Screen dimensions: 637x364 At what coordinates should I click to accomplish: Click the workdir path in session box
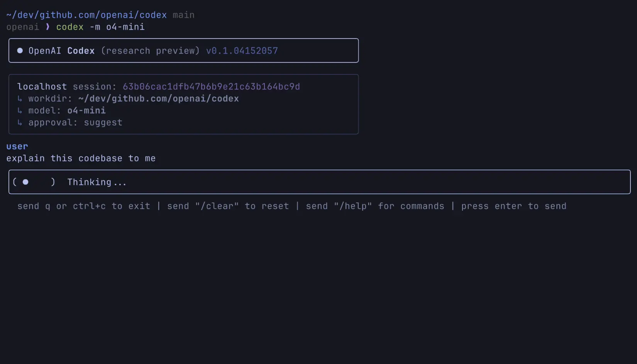(158, 99)
